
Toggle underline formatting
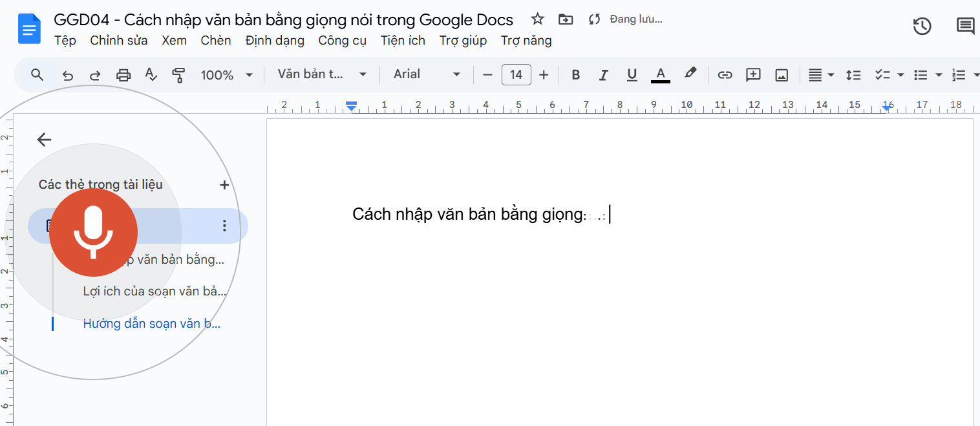coord(632,74)
